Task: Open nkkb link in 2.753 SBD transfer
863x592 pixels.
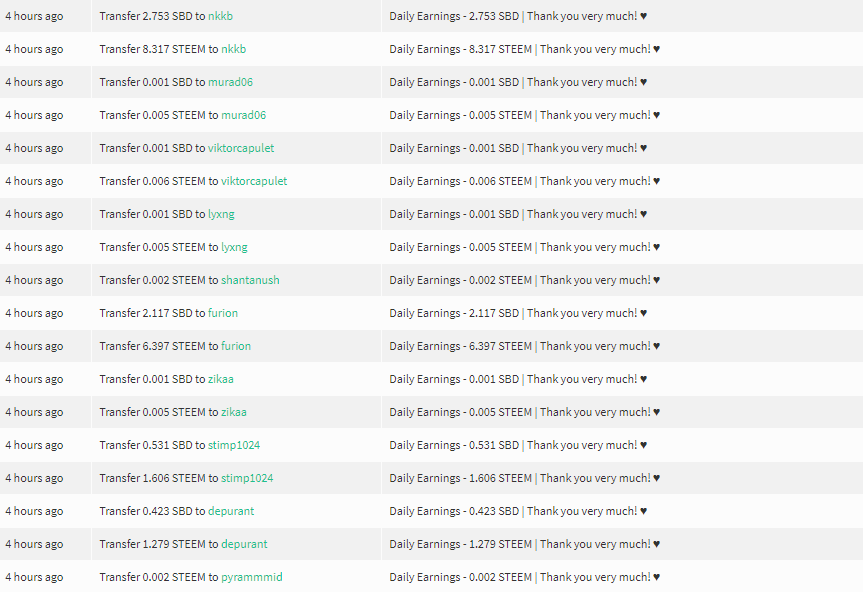Action: [x=220, y=16]
